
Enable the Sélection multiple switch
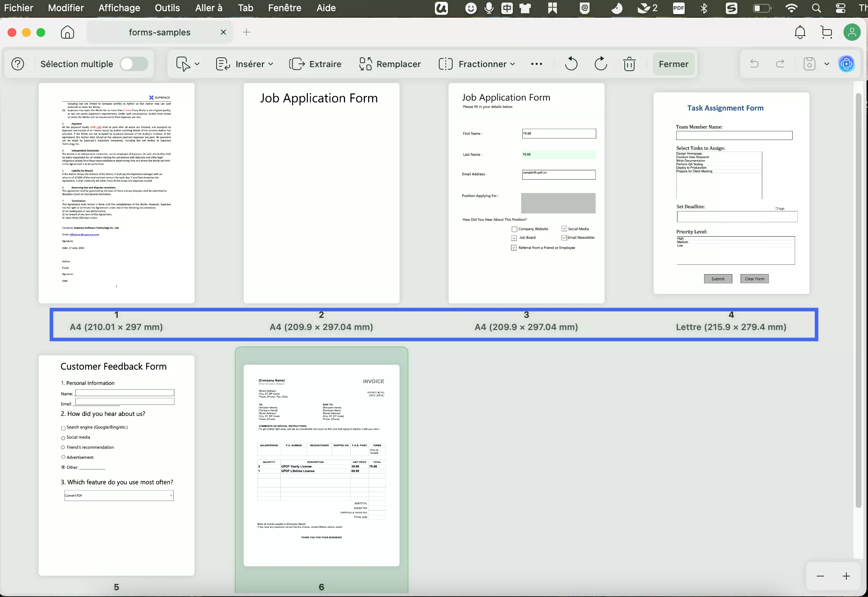[134, 64]
